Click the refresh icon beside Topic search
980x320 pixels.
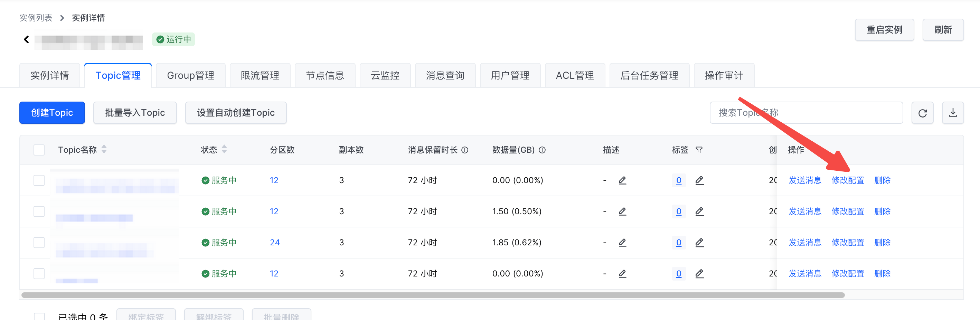point(922,113)
